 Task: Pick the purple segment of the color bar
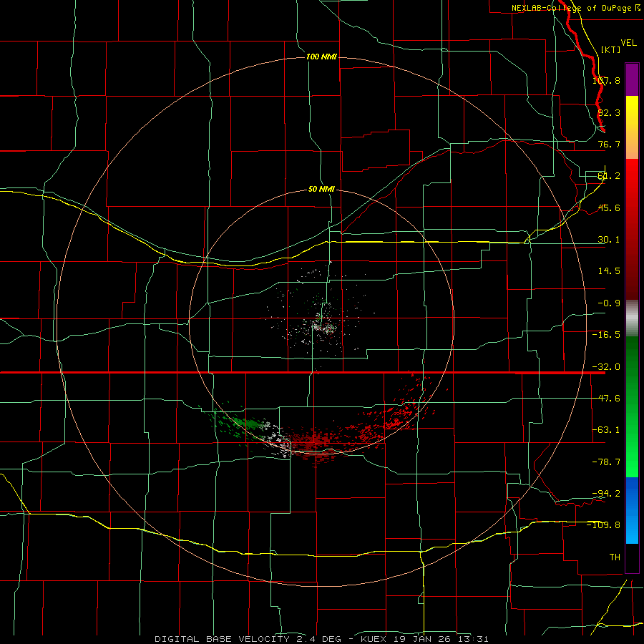pos(632,79)
